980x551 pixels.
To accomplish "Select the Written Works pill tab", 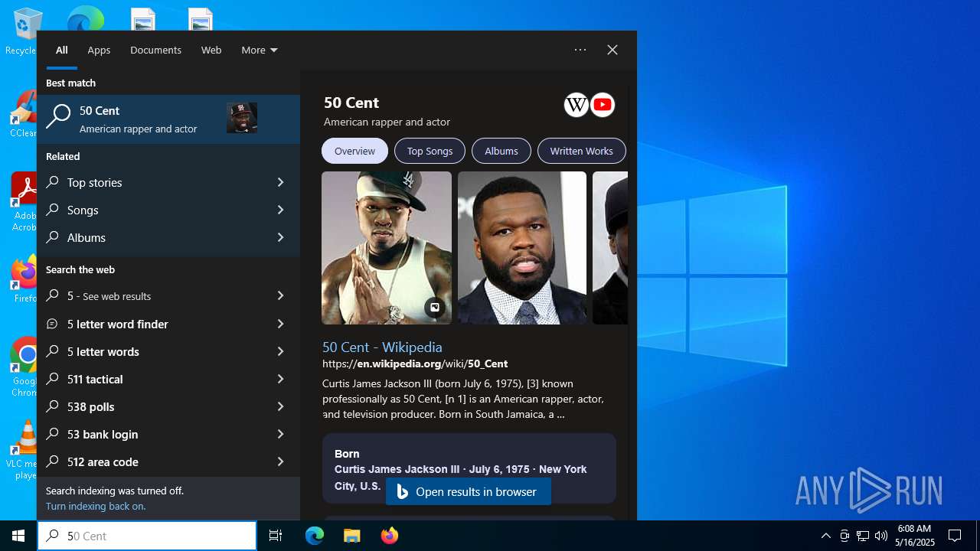I will (582, 151).
